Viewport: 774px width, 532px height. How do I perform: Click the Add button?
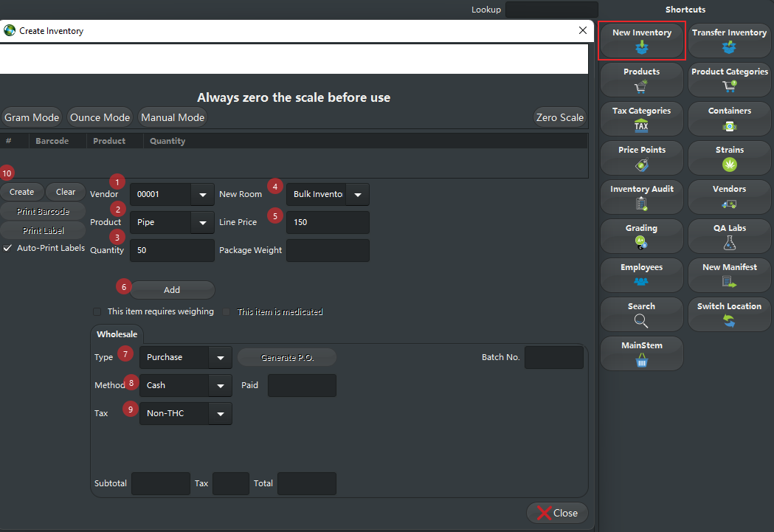point(172,290)
